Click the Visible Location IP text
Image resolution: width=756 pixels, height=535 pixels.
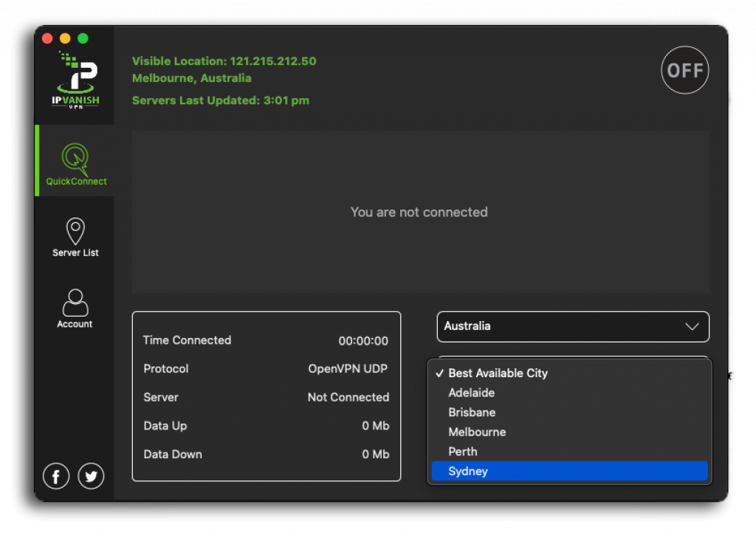pyautogui.click(x=224, y=61)
